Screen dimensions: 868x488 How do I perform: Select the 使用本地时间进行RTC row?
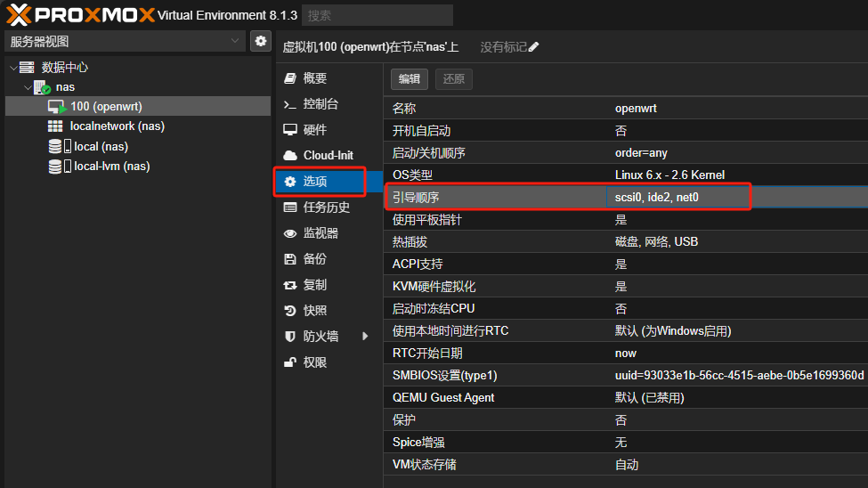click(x=626, y=330)
